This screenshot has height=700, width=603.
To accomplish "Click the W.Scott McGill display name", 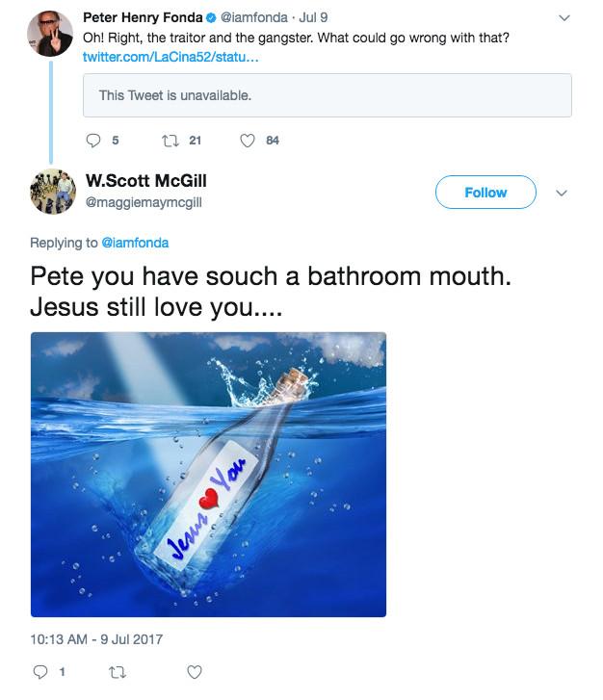I will tap(146, 181).
